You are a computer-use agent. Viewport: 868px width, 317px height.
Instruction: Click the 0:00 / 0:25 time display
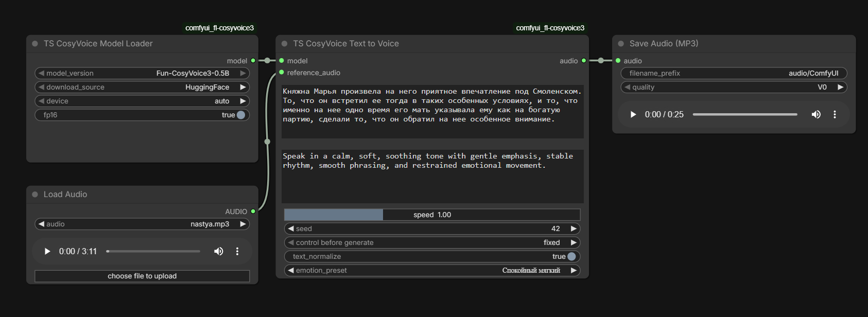click(x=664, y=114)
